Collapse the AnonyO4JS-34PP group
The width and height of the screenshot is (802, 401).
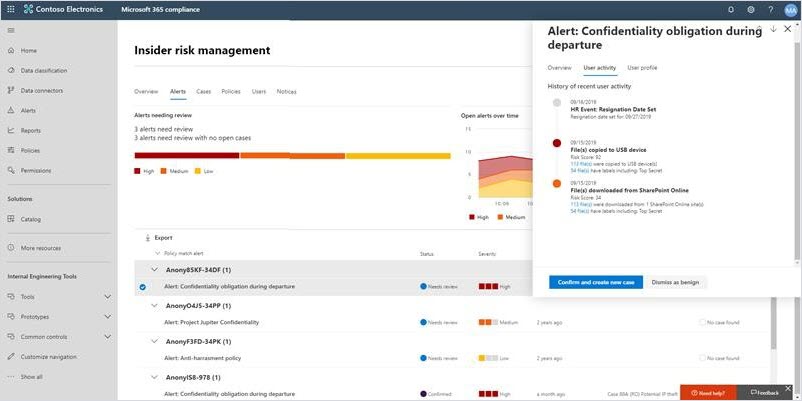[x=155, y=305]
